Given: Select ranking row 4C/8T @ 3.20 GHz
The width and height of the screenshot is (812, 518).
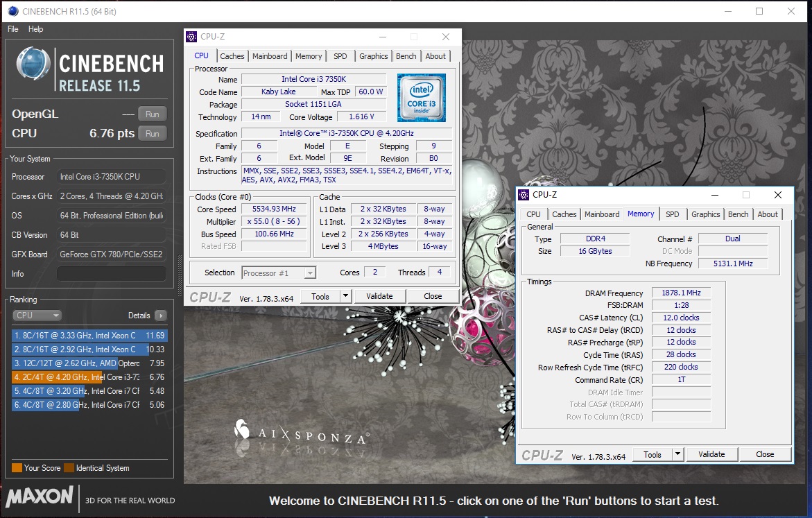Looking at the screenshot, I should tap(89, 391).
